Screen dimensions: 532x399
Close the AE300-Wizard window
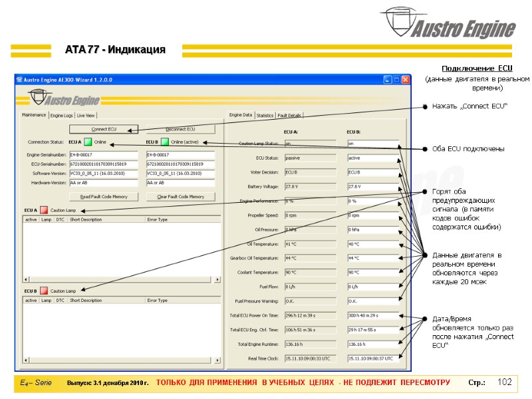pyautogui.click(x=406, y=80)
